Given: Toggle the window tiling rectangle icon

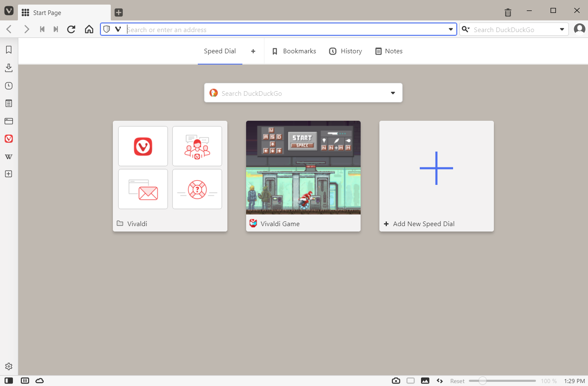Looking at the screenshot, I should (411, 381).
